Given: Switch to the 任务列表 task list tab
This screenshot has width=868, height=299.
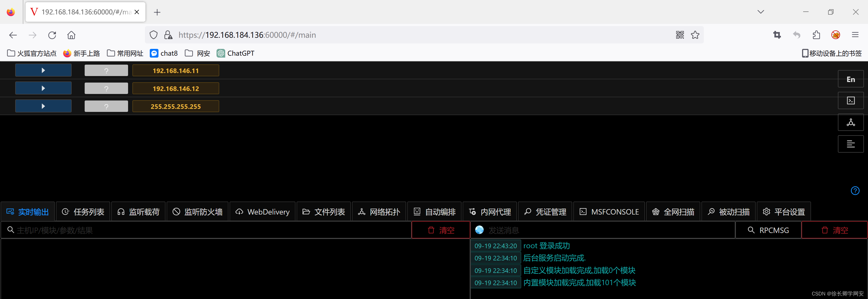Looking at the screenshot, I should click(x=83, y=211).
